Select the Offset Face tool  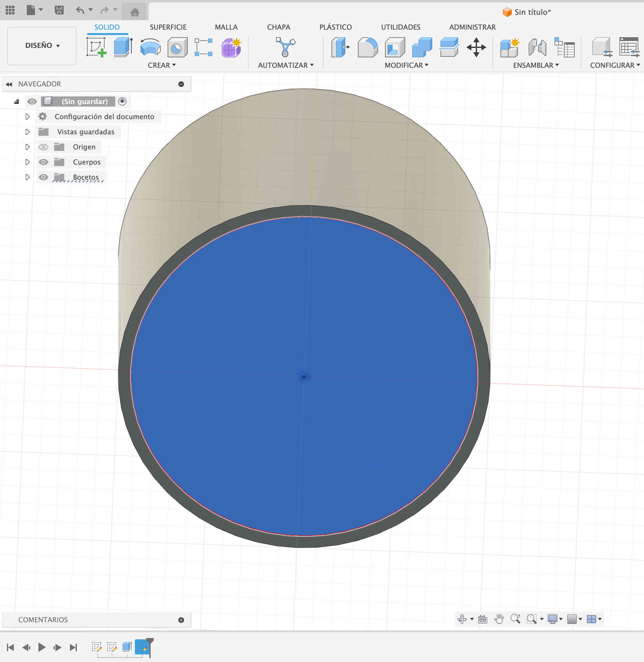coord(449,47)
